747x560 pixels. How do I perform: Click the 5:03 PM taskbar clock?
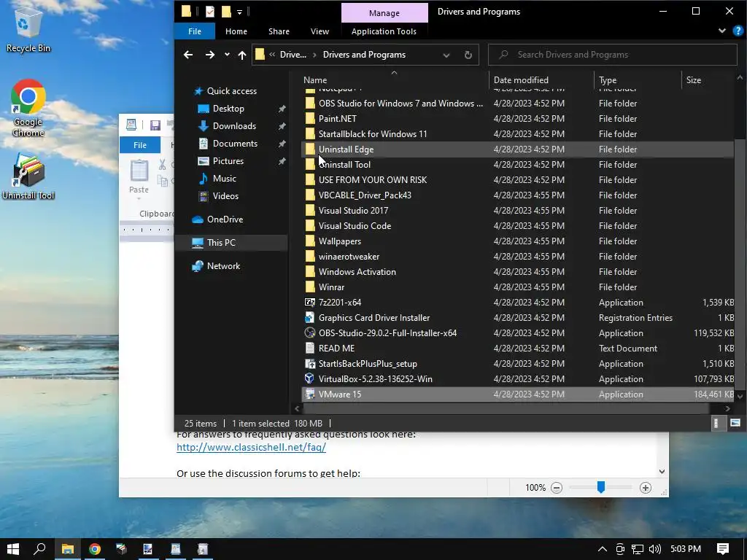pyautogui.click(x=686, y=549)
